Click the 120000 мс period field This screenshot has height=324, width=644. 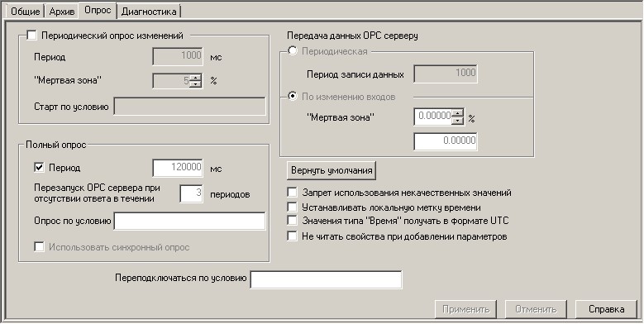point(178,168)
